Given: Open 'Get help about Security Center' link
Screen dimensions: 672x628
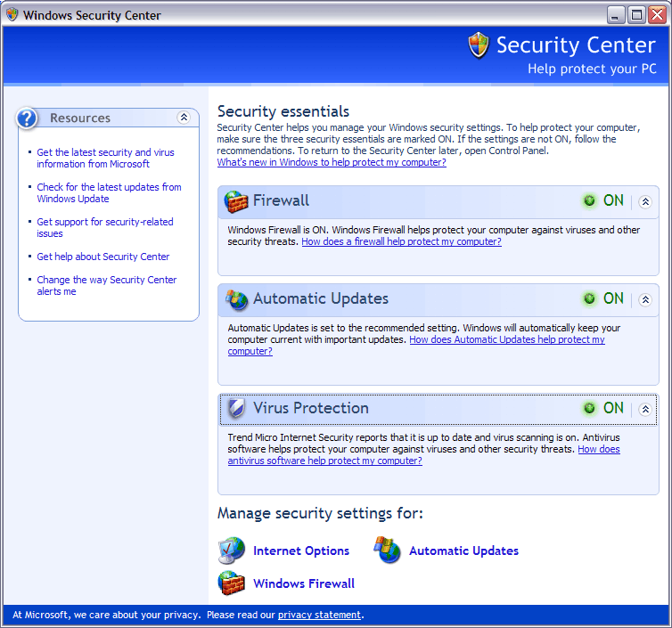Looking at the screenshot, I should tap(102, 257).
